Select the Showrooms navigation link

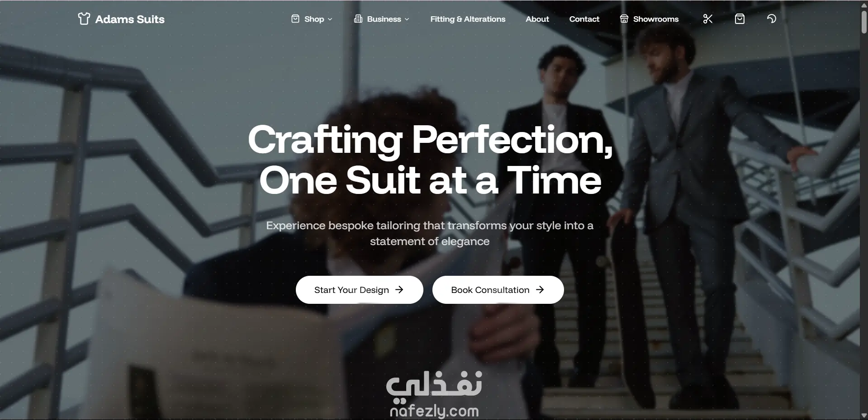point(656,19)
